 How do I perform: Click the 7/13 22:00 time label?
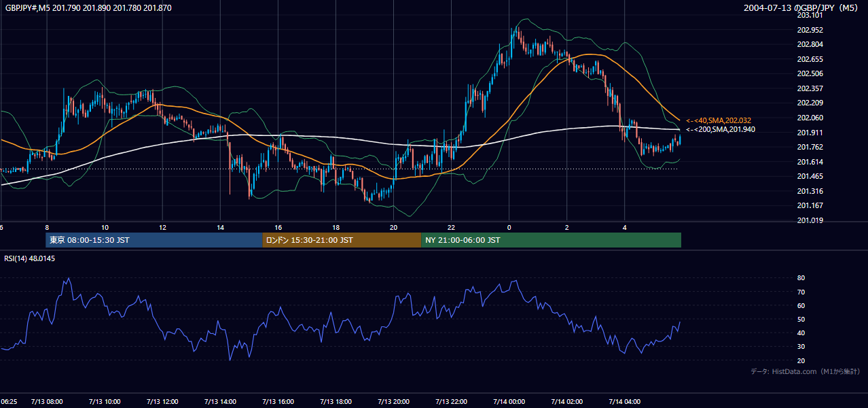point(451,401)
